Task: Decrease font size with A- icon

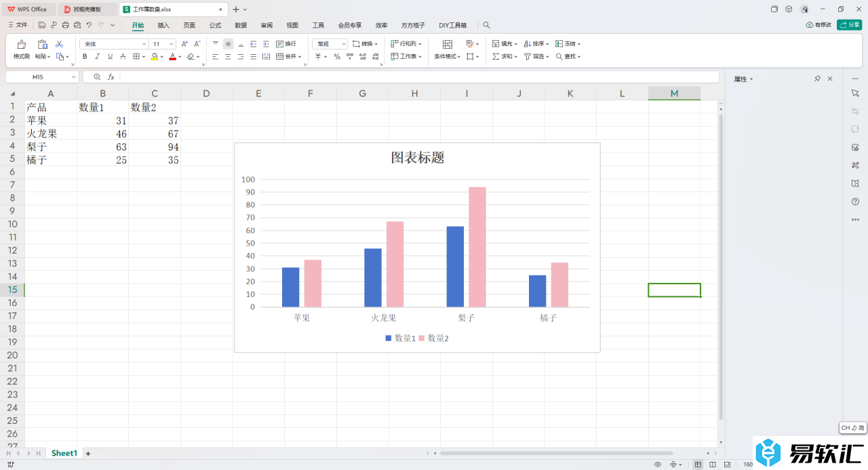Action: coord(197,44)
